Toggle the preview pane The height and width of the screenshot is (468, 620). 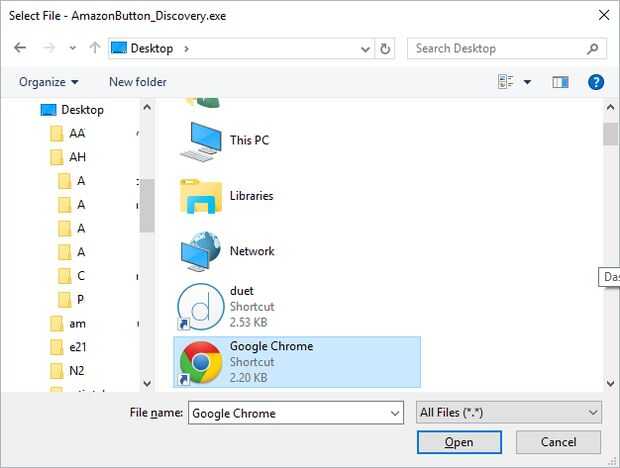click(560, 82)
